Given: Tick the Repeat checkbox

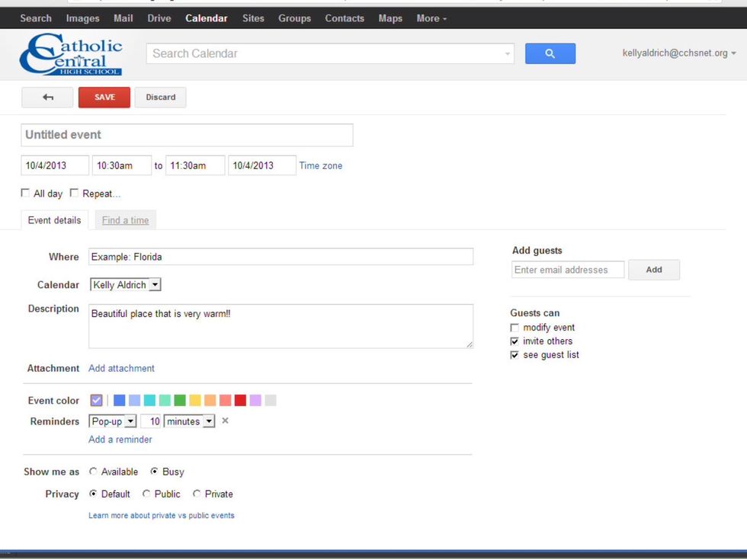Looking at the screenshot, I should tap(74, 194).
